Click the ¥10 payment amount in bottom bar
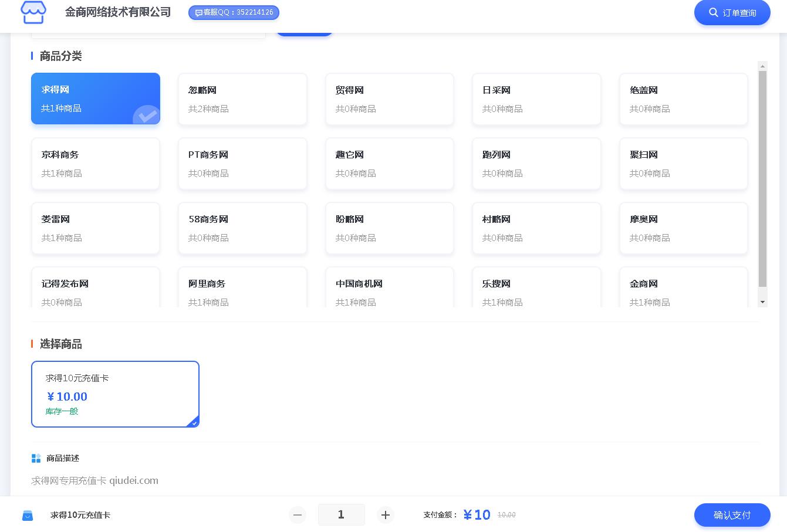 click(x=477, y=515)
